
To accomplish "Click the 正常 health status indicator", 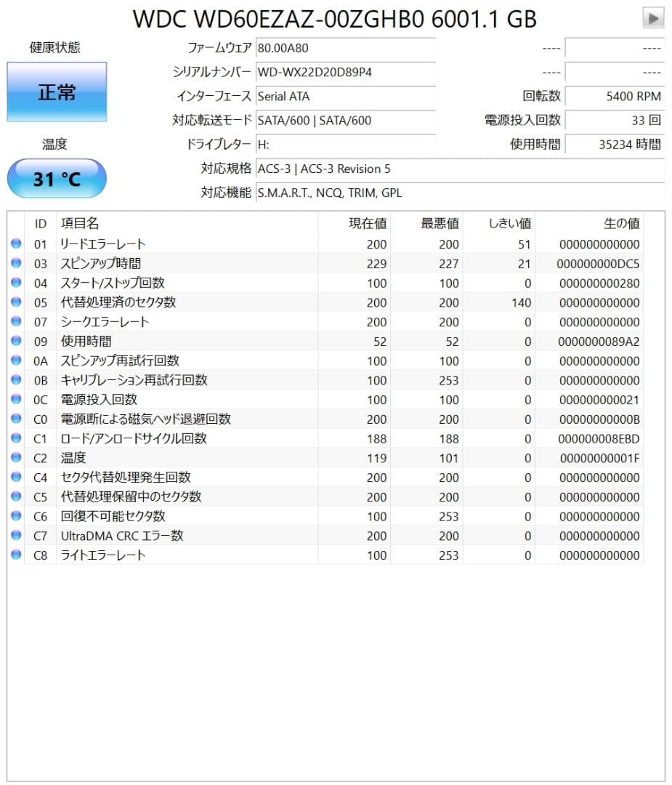I will 56,92.
